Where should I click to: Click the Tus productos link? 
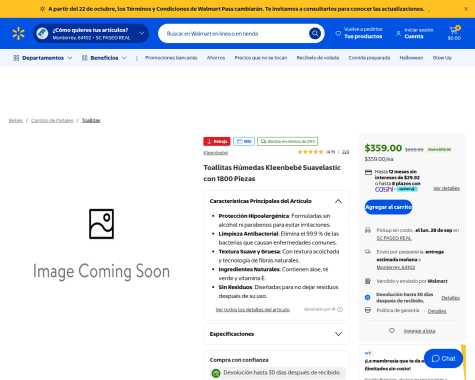click(x=363, y=36)
